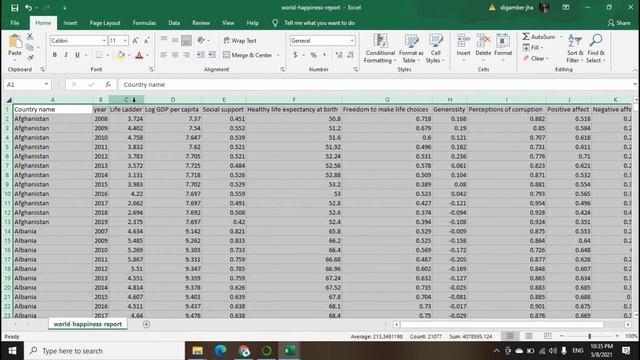The image size is (640, 360).
Task: Open the Fill options
Action: click(533, 48)
